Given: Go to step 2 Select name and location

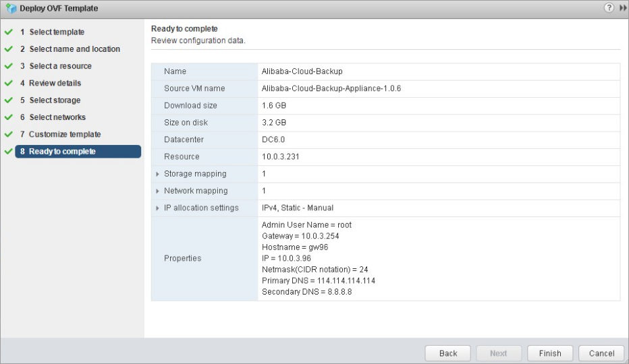Looking at the screenshot, I should click(x=70, y=49).
